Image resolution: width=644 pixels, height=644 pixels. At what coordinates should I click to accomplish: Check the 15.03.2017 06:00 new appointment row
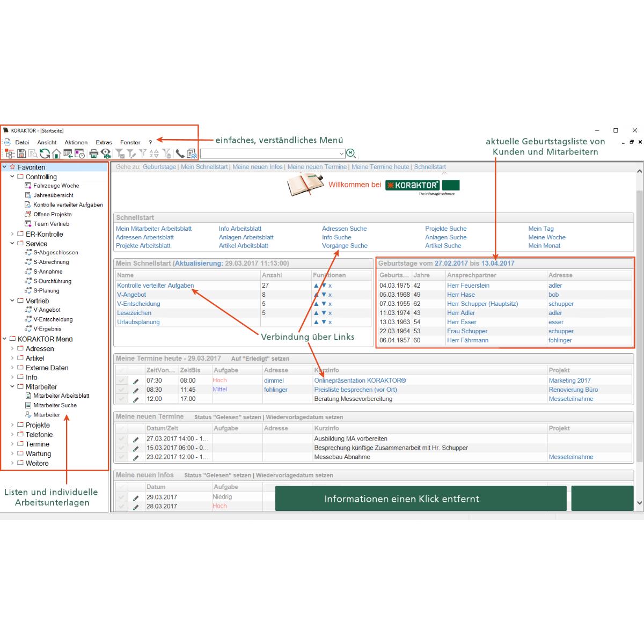121,448
